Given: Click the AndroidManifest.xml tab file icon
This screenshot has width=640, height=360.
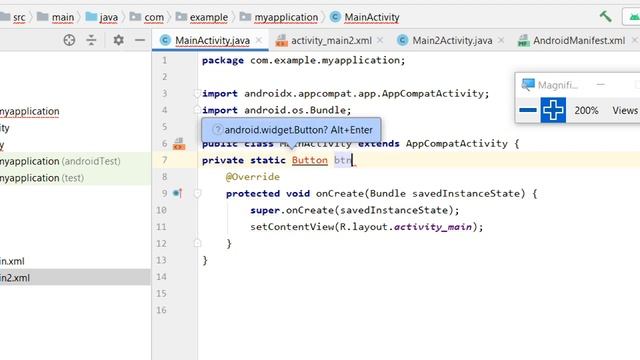Looking at the screenshot, I should (x=523, y=40).
